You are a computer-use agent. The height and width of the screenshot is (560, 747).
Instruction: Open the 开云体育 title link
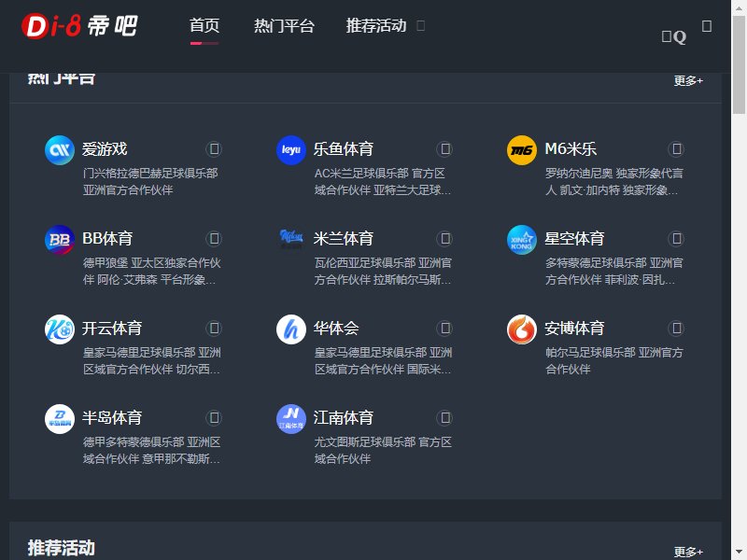(112, 329)
